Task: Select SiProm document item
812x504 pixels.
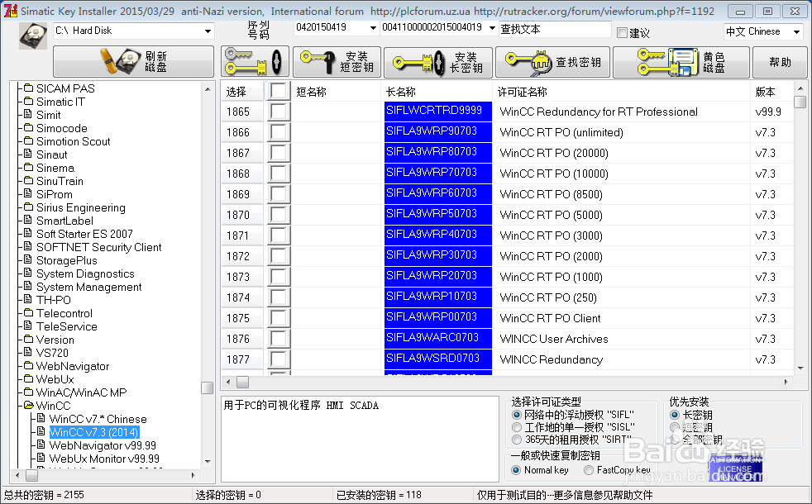Action: coord(54,194)
